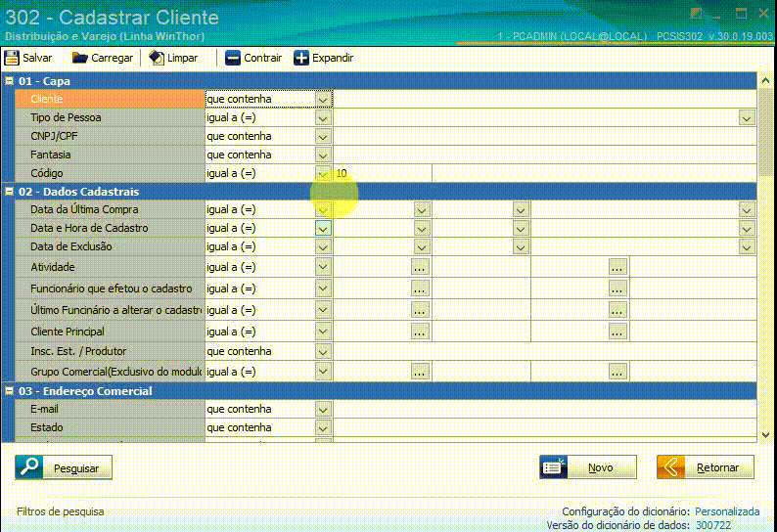Screen dimensions: 777x532
Task: Click Expandir to expand all sections
Action: [x=324, y=58]
